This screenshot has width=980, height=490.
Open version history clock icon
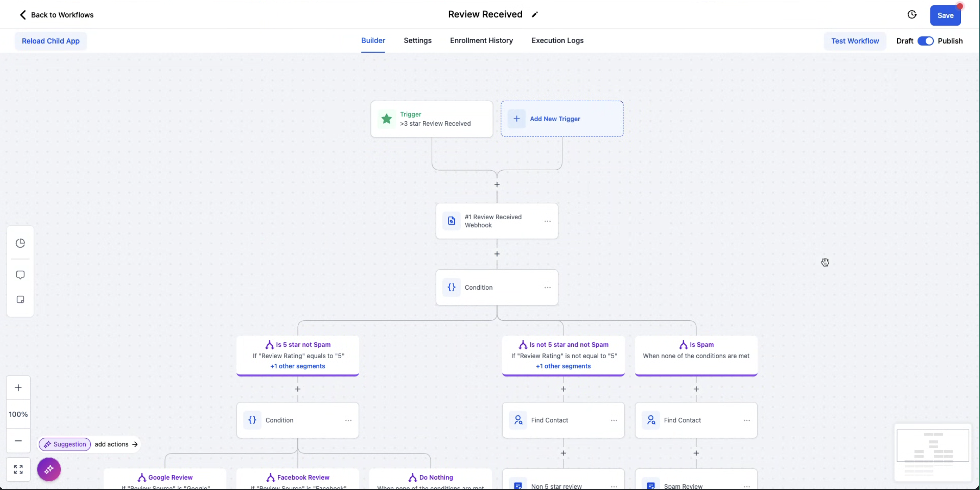click(x=912, y=15)
